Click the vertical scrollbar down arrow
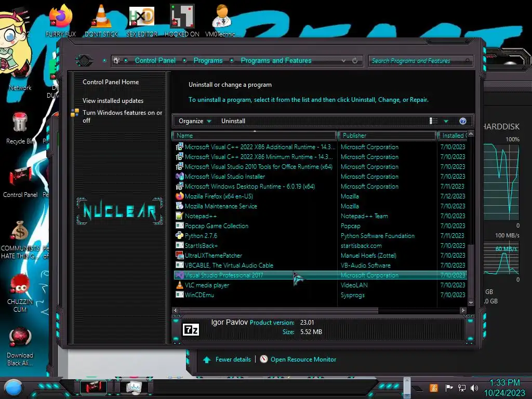The width and height of the screenshot is (532, 399). 471,302
